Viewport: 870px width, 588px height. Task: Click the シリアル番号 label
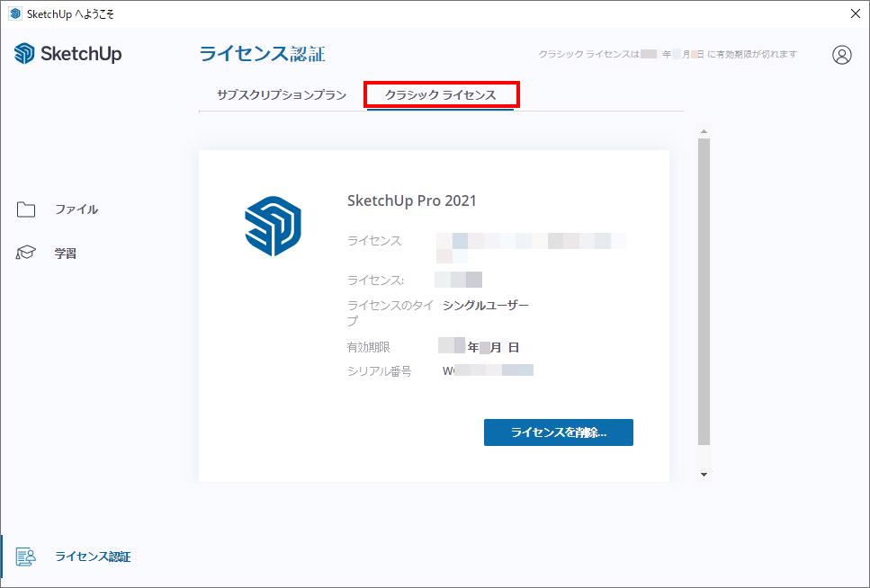pos(380,371)
